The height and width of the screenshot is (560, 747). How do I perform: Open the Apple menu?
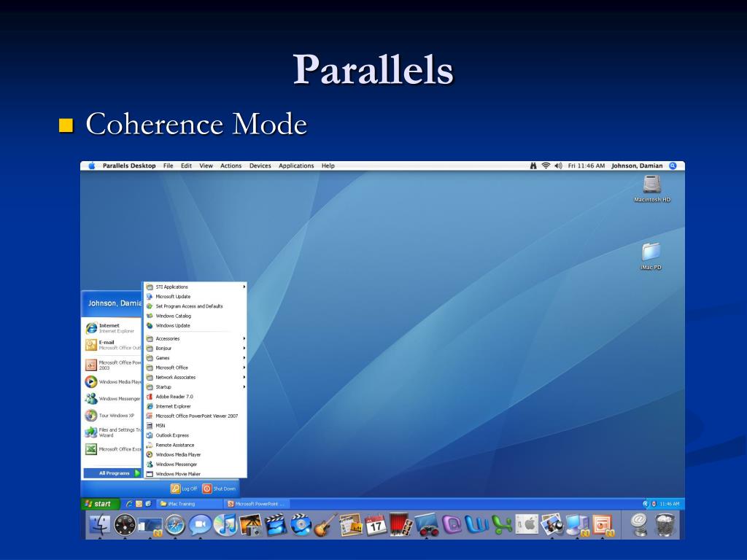pyautogui.click(x=92, y=166)
